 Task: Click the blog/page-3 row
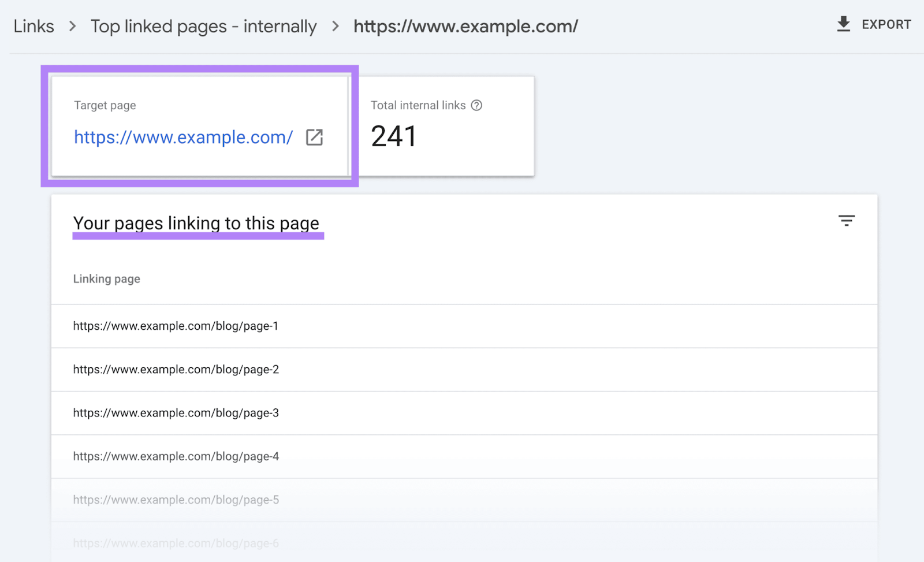[176, 412]
